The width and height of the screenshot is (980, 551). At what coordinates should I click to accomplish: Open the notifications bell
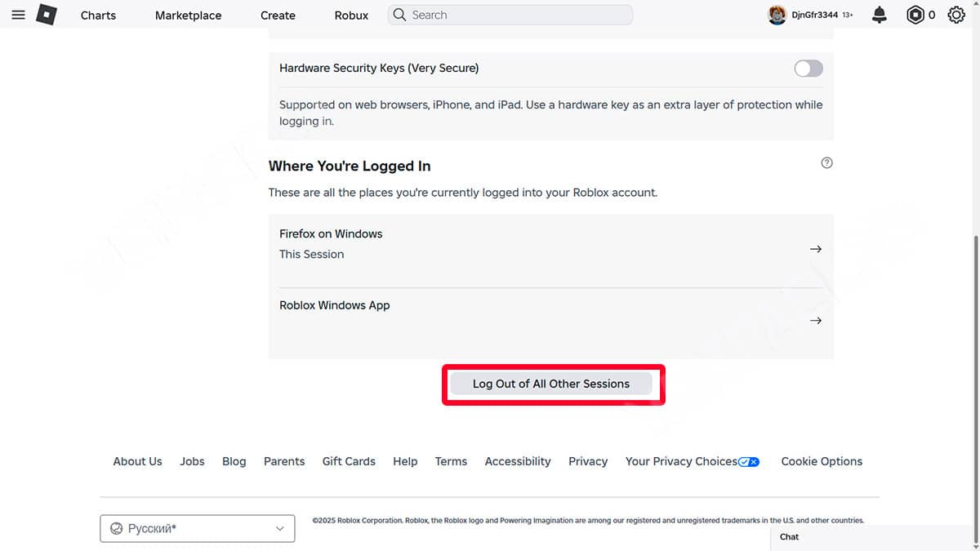pos(880,15)
